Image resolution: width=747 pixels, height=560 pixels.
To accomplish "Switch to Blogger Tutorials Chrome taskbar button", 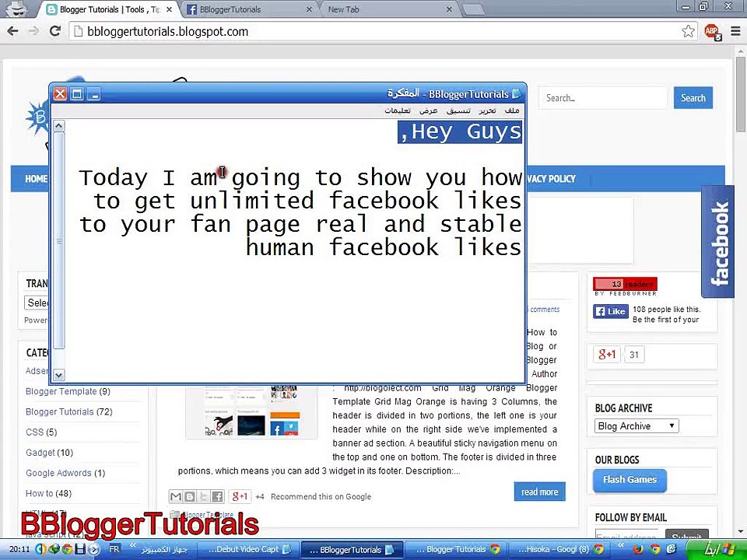I will coord(455,550).
